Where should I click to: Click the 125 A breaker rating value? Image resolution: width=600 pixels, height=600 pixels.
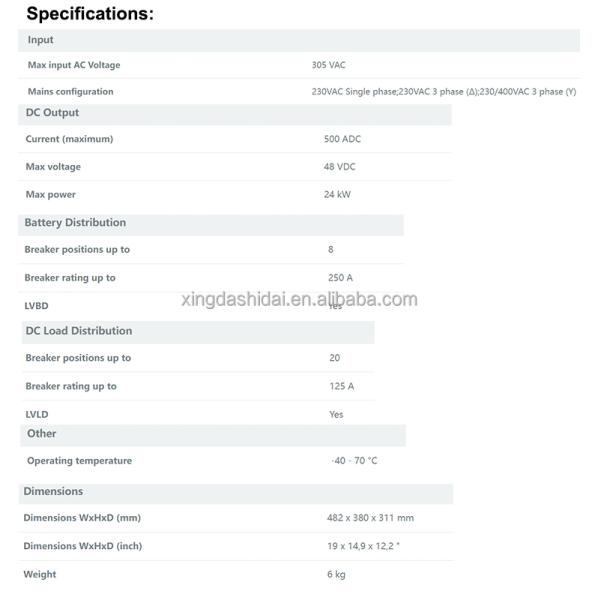tap(341, 386)
